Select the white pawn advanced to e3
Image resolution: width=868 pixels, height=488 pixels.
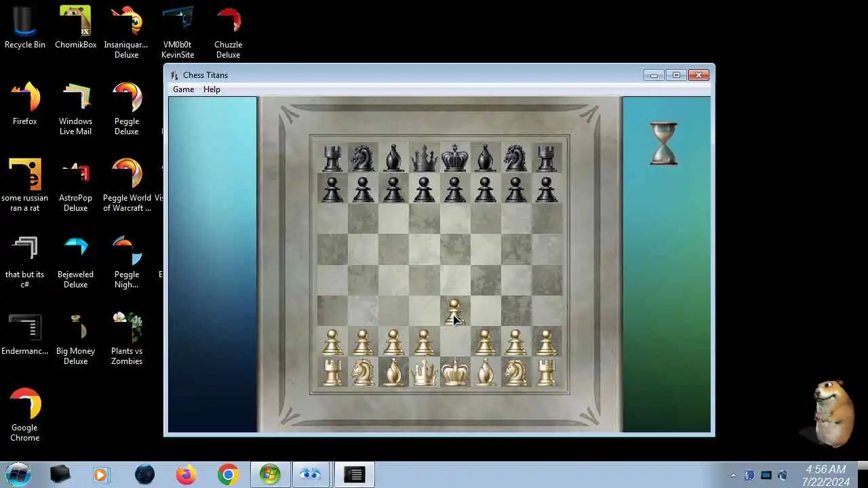pos(455,311)
